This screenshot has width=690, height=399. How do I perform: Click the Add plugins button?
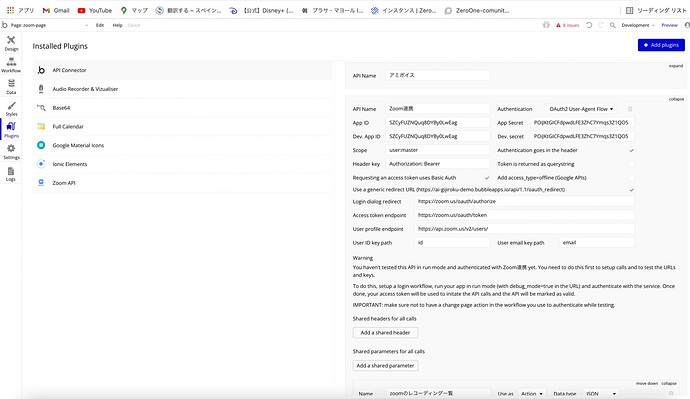pos(661,45)
